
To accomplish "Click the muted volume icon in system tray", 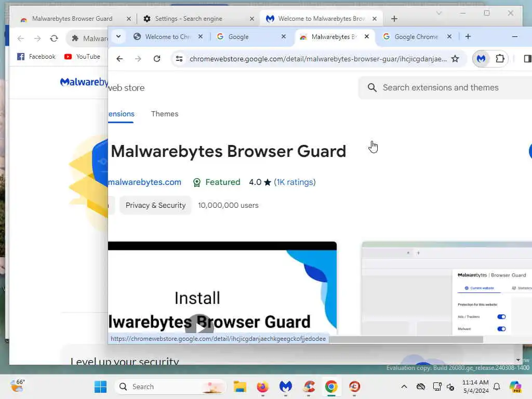I will tap(451, 387).
